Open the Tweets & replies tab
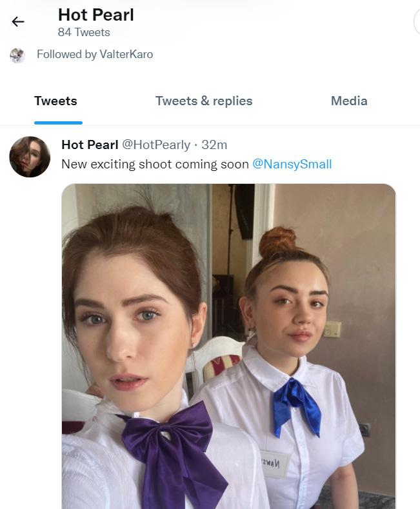 (x=204, y=101)
